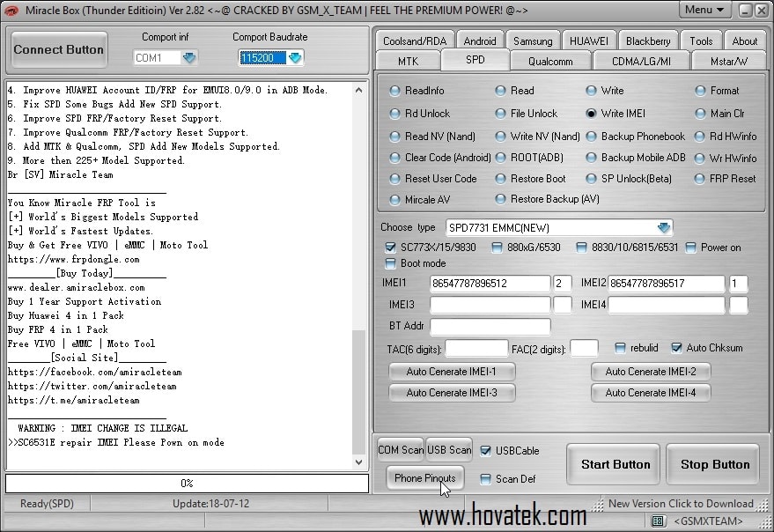
Task: Toggle the Auto Chksum checkbox
Action: 677,348
